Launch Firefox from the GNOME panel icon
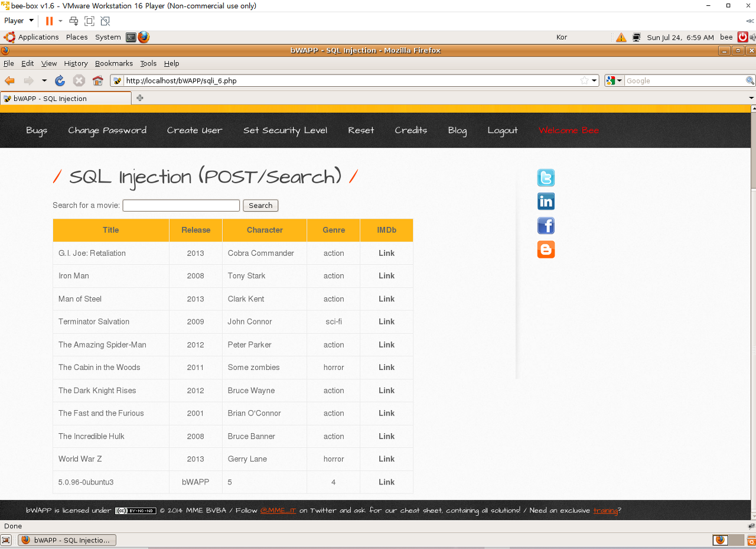This screenshot has height=549, width=756. pyautogui.click(x=144, y=37)
